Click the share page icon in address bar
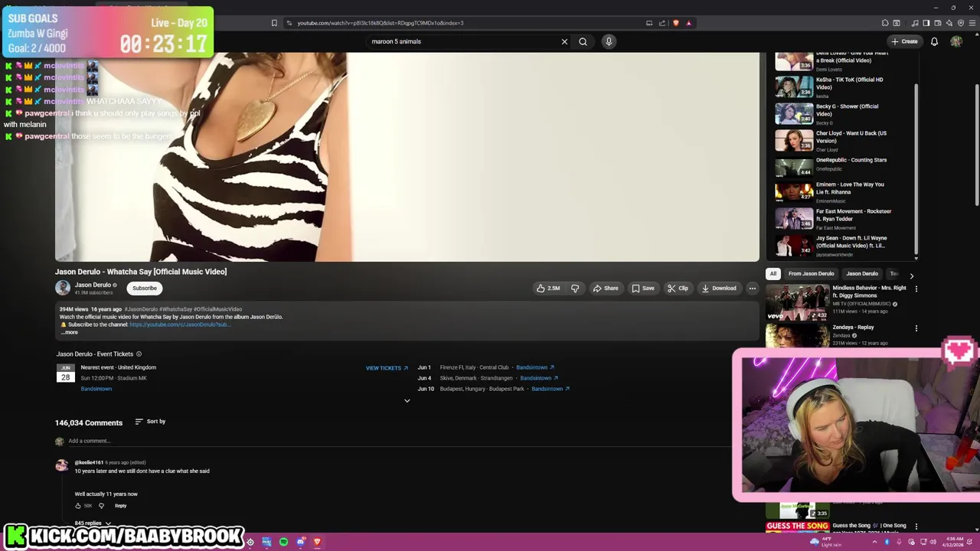The image size is (980, 551). click(662, 23)
